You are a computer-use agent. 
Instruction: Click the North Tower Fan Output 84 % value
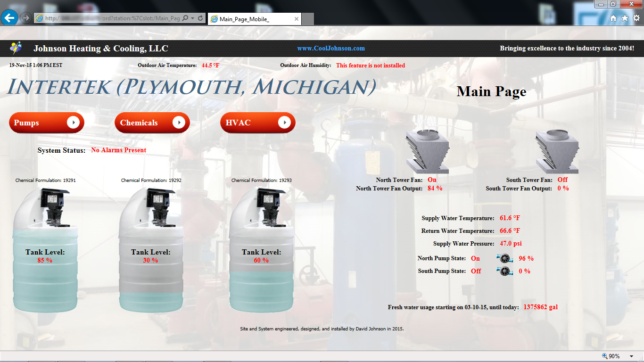pos(435,188)
